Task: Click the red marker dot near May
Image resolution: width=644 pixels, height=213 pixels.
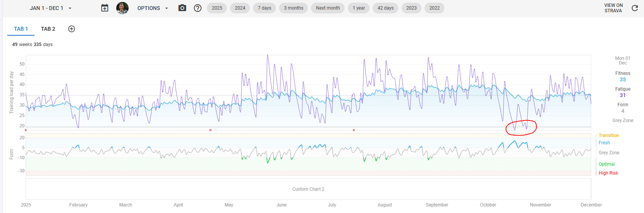Action: (210, 130)
